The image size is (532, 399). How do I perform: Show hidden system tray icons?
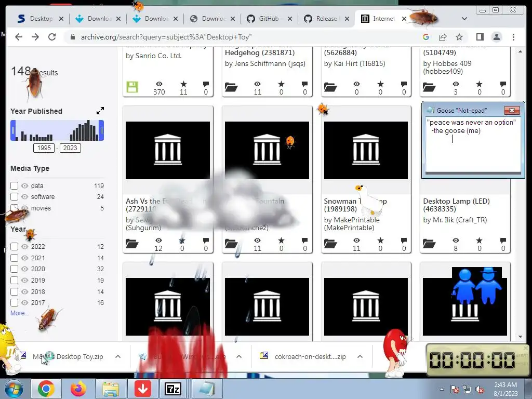pos(442,389)
